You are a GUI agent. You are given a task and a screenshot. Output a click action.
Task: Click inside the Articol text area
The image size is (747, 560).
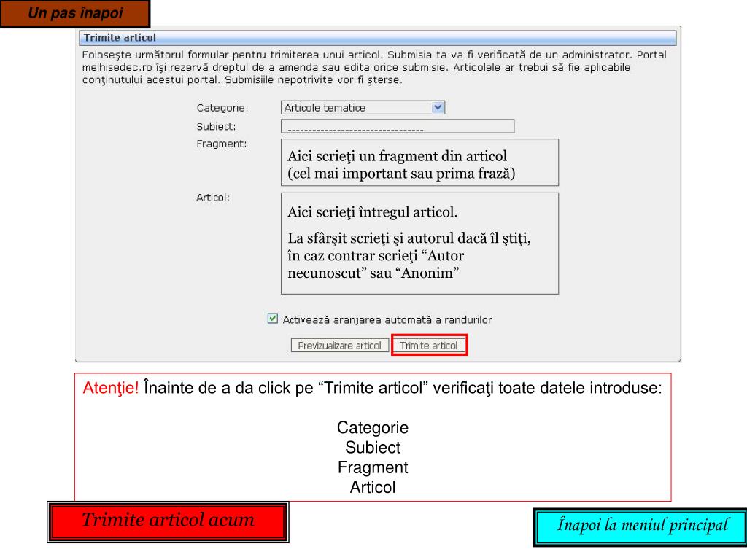coord(419,244)
